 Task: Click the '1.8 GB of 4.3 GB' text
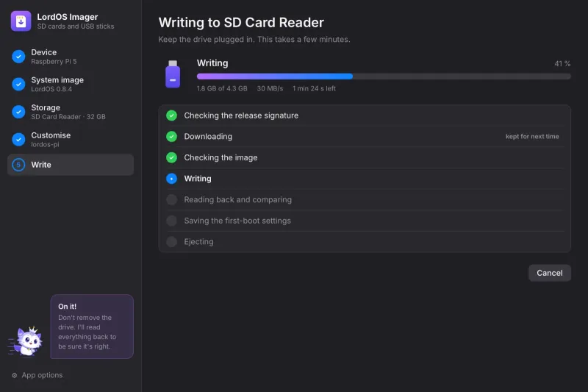(222, 88)
